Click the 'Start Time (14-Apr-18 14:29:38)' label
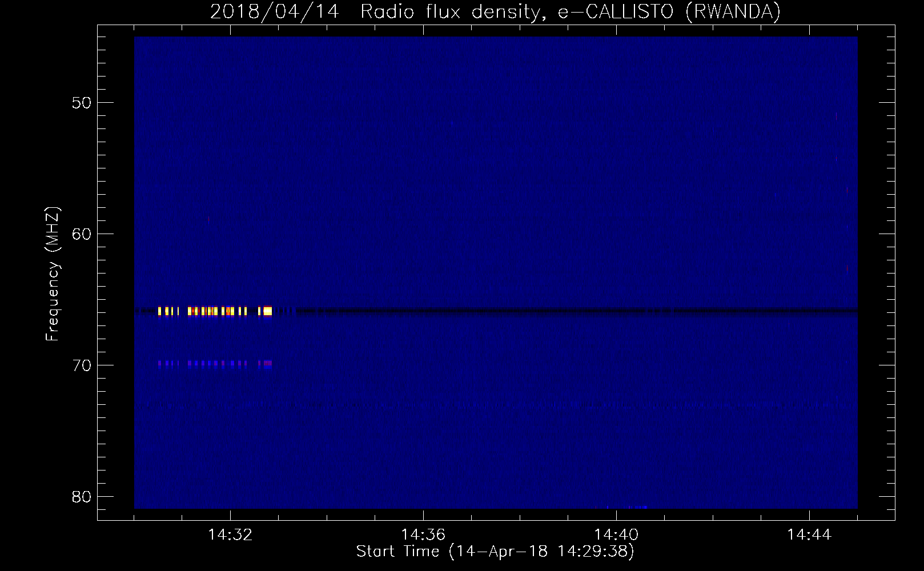This screenshot has width=924, height=571. tap(495, 552)
